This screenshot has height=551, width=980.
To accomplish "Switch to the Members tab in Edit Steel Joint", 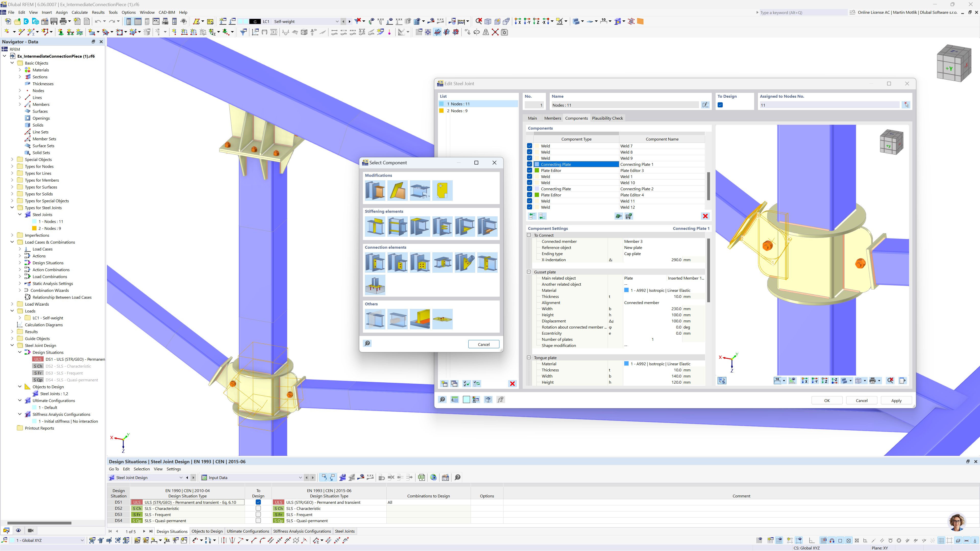I will coord(553,118).
